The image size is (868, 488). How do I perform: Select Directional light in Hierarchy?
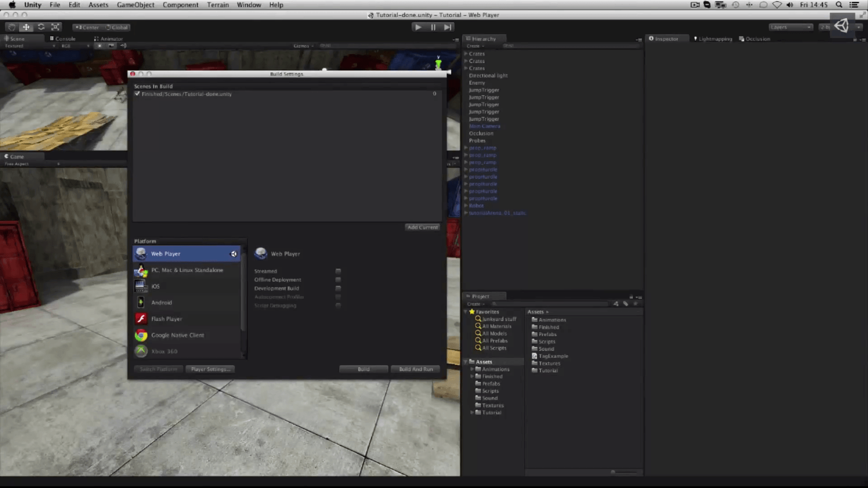(488, 75)
